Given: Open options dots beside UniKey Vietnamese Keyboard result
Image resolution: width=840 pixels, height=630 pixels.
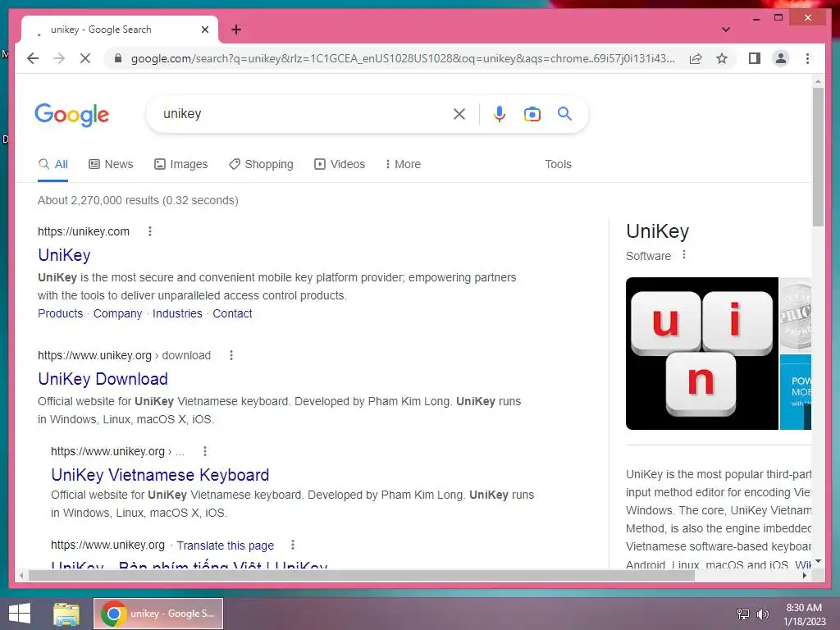Looking at the screenshot, I should tap(204, 451).
